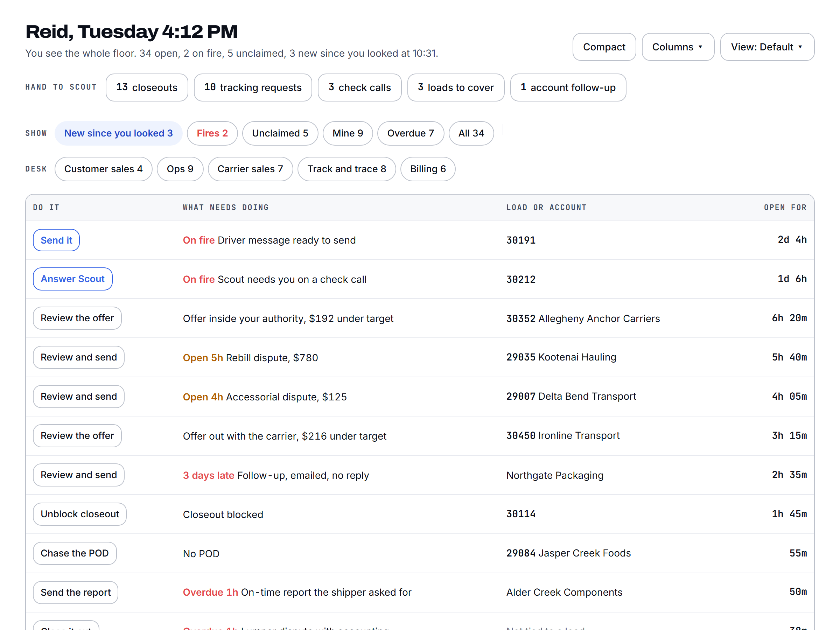Image resolution: width=840 pixels, height=630 pixels.
Task: Open the Columns dropdown
Action: pyautogui.click(x=678, y=47)
